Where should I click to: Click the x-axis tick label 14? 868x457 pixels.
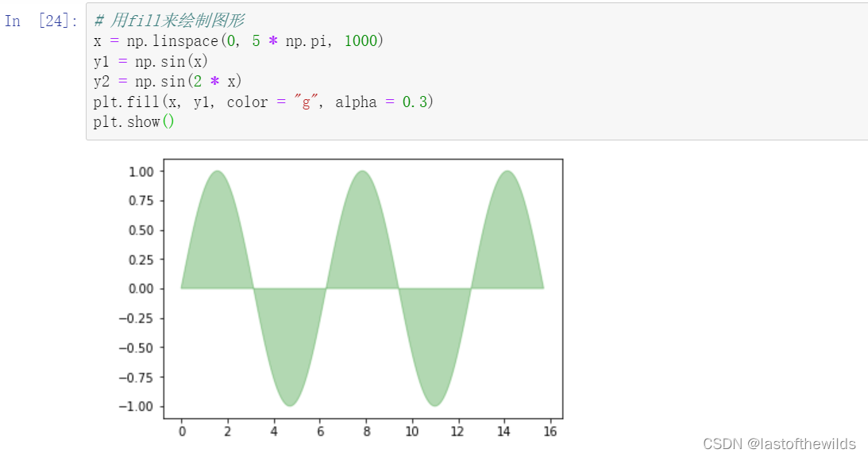click(x=503, y=432)
